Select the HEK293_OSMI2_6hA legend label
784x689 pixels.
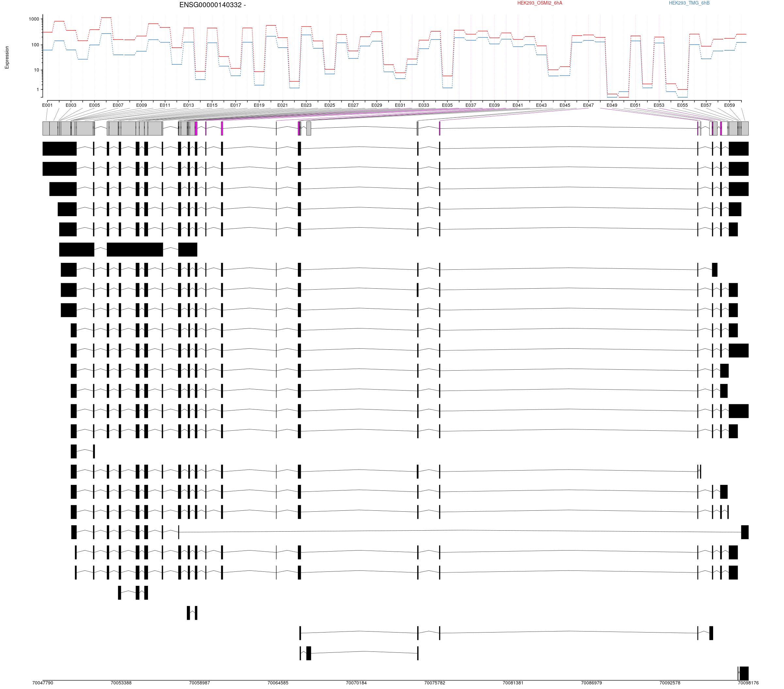tap(540, 3)
